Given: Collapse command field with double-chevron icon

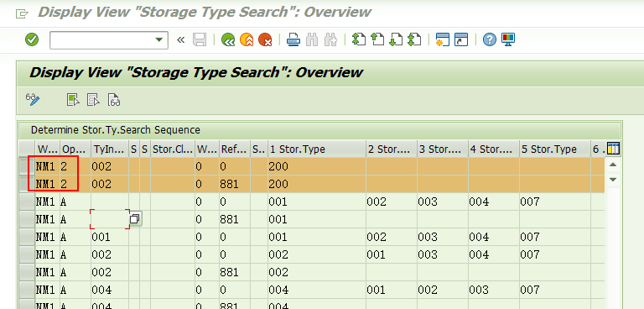Looking at the screenshot, I should point(181,40).
